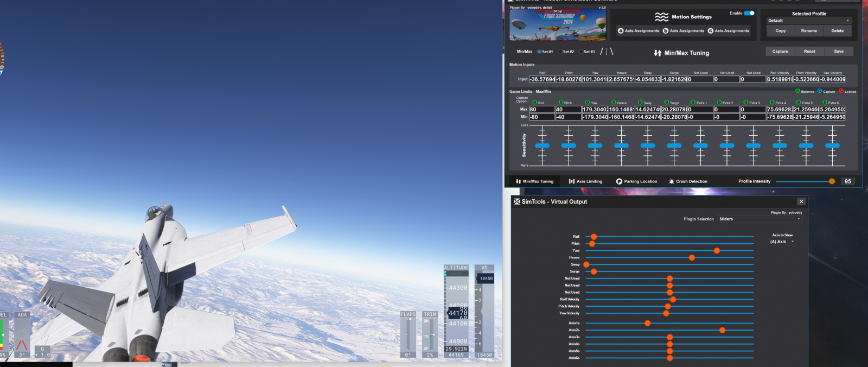Open the Axis to Show dropdown
Image resolution: width=868 pixels, height=367 pixels.
tap(782, 242)
